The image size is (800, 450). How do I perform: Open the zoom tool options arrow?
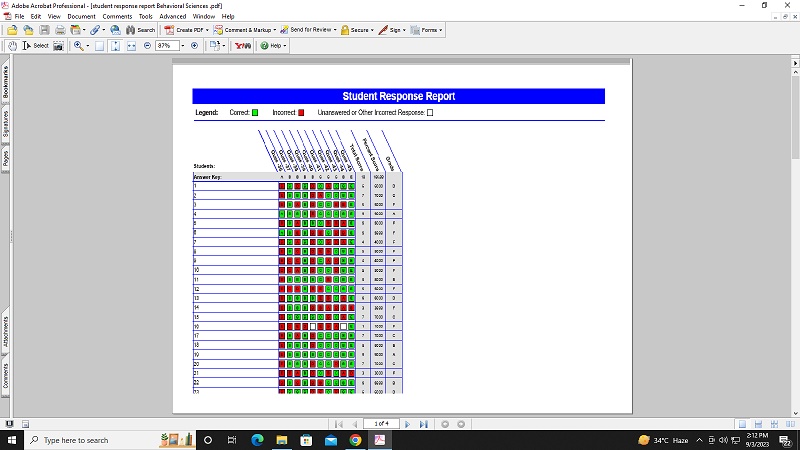click(88, 46)
